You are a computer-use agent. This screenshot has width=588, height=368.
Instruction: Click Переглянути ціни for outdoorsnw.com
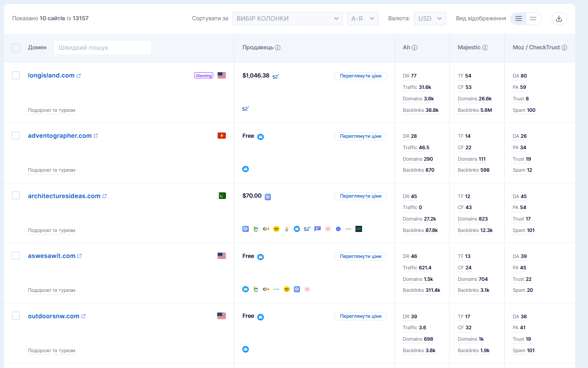[x=361, y=316]
